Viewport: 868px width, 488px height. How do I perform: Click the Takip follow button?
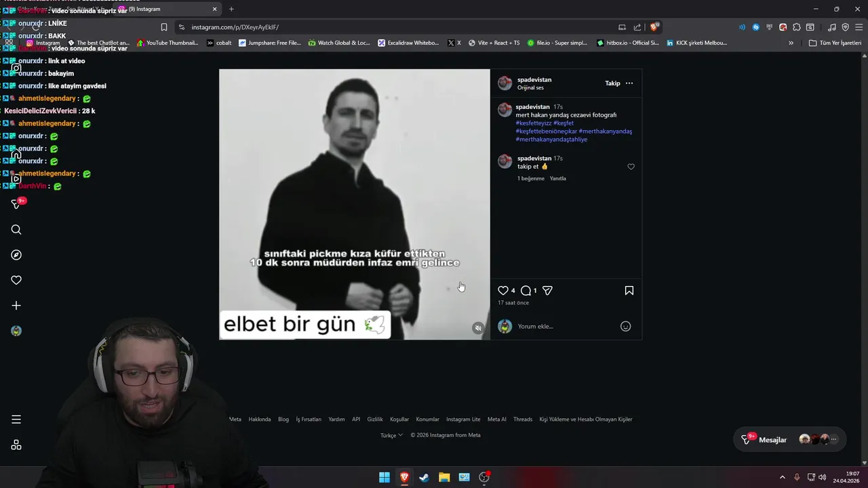612,83
